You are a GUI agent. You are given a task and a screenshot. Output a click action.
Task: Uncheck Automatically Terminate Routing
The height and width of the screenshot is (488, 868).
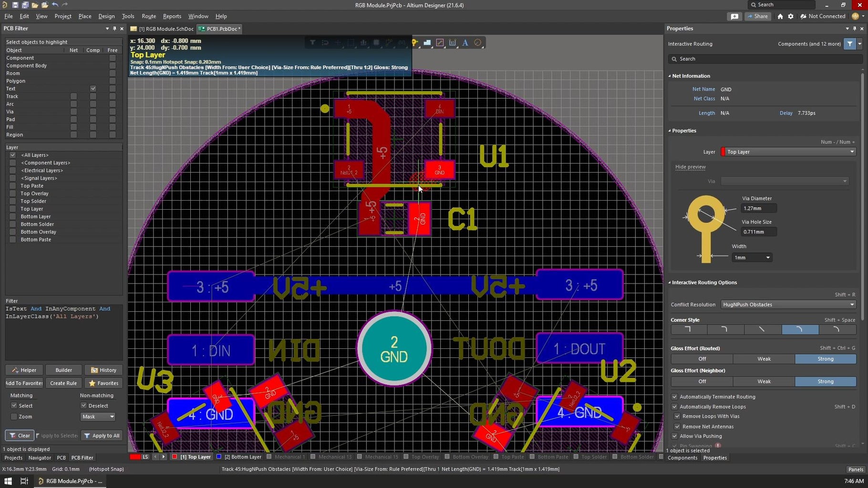tap(674, 396)
